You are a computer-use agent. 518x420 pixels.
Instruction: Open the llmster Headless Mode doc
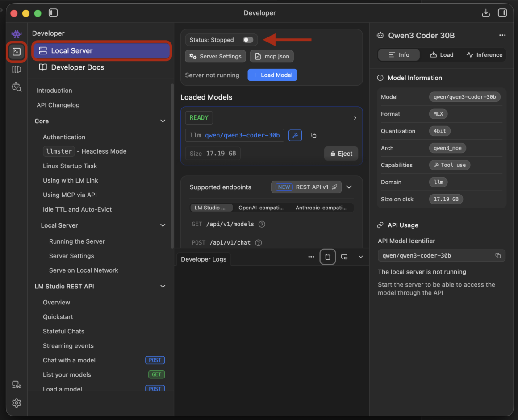(84, 151)
